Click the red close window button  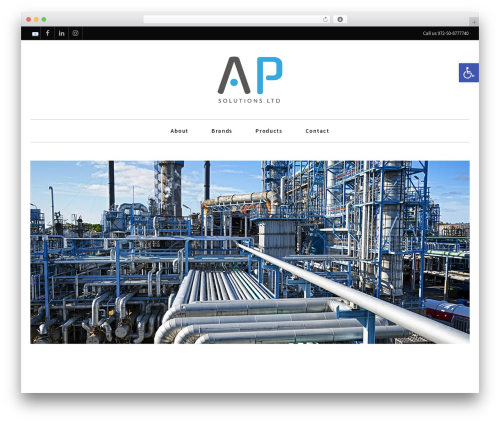point(29,19)
